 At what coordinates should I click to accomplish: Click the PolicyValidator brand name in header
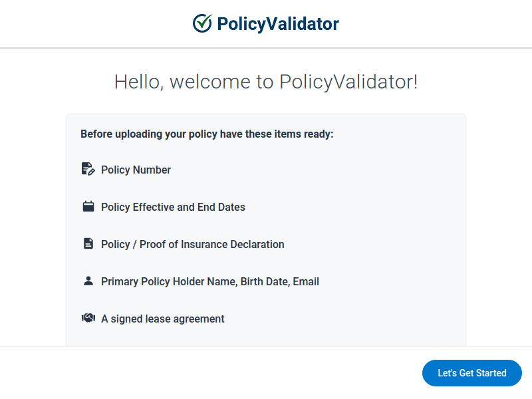coord(278,23)
